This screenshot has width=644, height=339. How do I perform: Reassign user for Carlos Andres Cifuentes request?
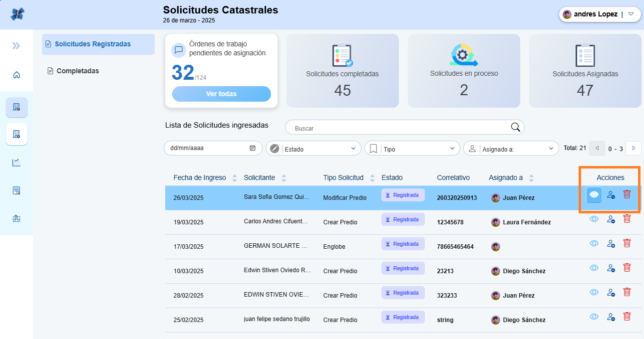coord(611,219)
